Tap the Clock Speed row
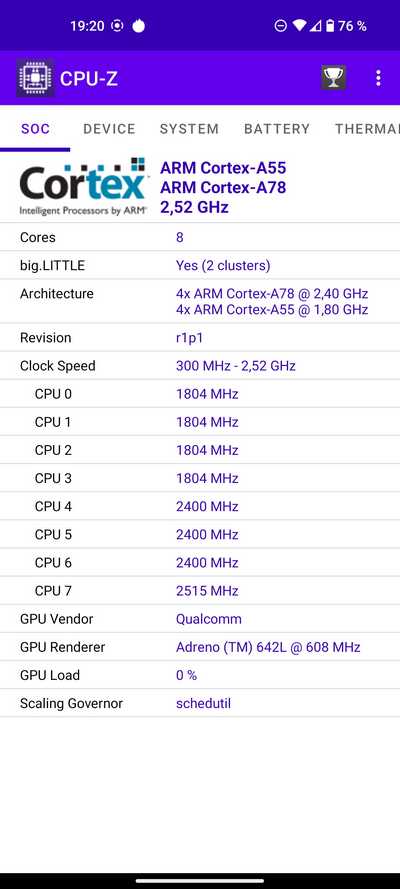 pos(200,366)
